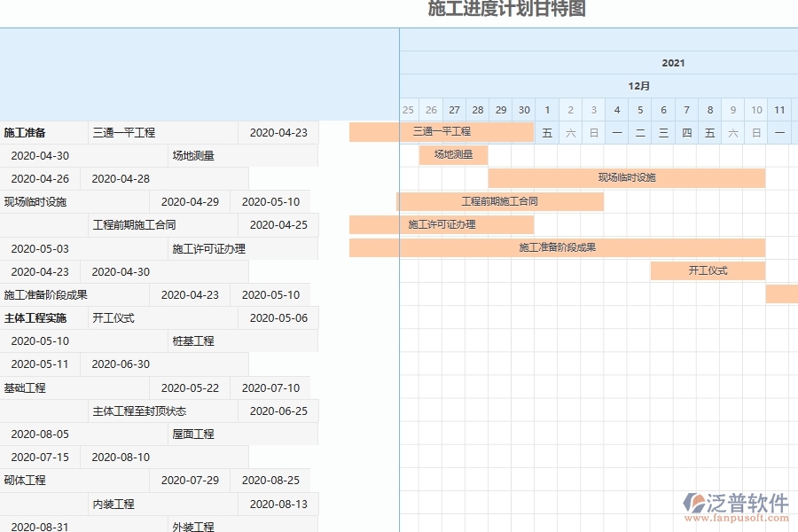Screen dimensions: 798x532
Task: Click the 开工仪式 gantt bar
Action: click(x=708, y=270)
